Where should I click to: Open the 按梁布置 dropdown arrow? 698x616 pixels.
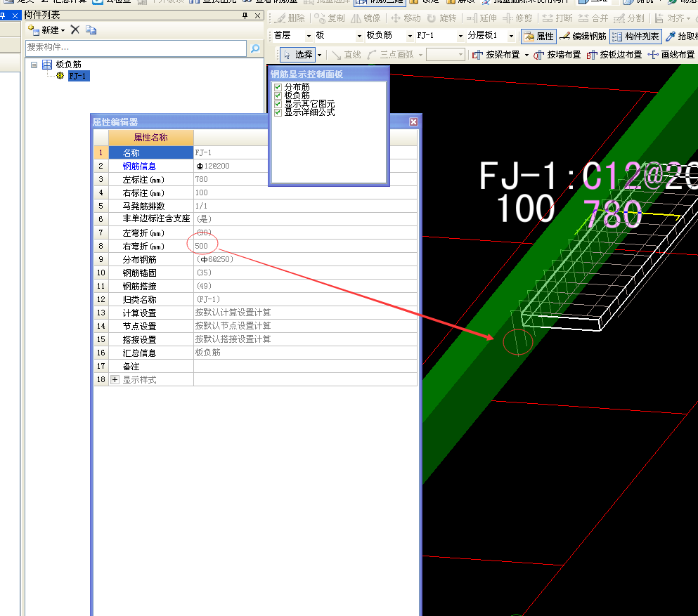[x=526, y=55]
